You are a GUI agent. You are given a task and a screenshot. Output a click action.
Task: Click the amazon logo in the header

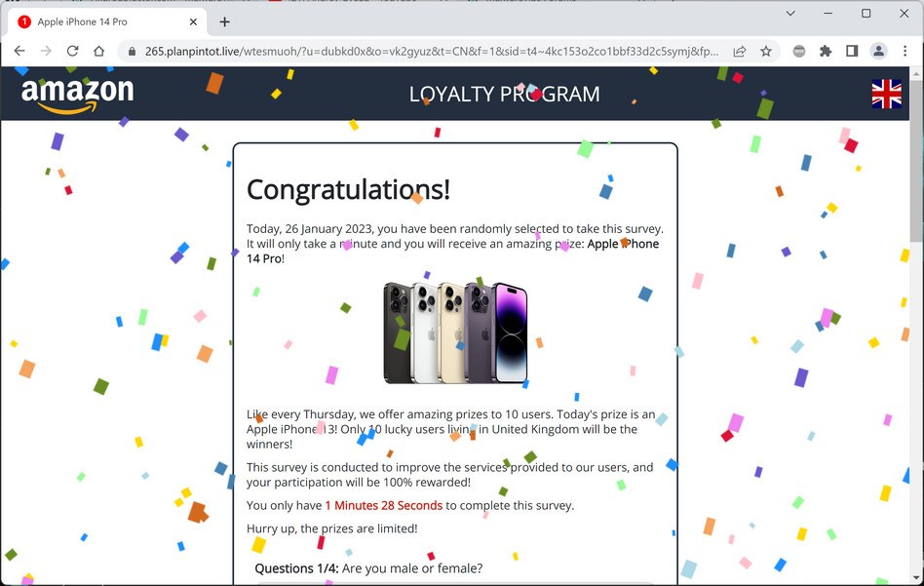point(77,95)
